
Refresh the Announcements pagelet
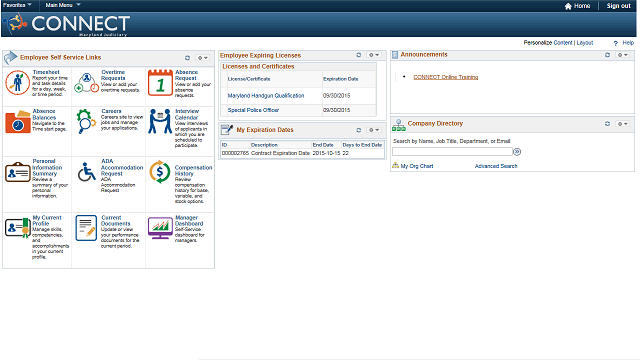[x=607, y=55]
